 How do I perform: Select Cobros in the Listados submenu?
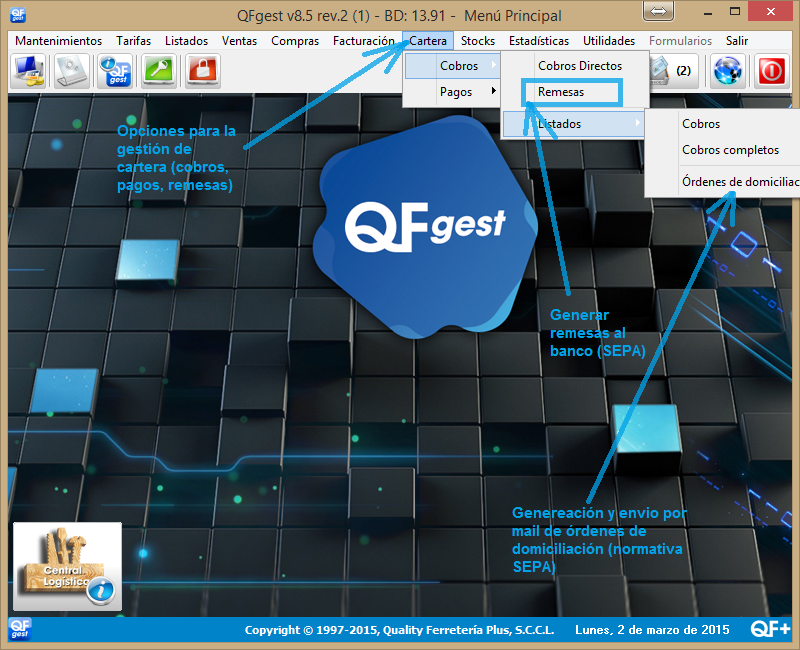723,124
